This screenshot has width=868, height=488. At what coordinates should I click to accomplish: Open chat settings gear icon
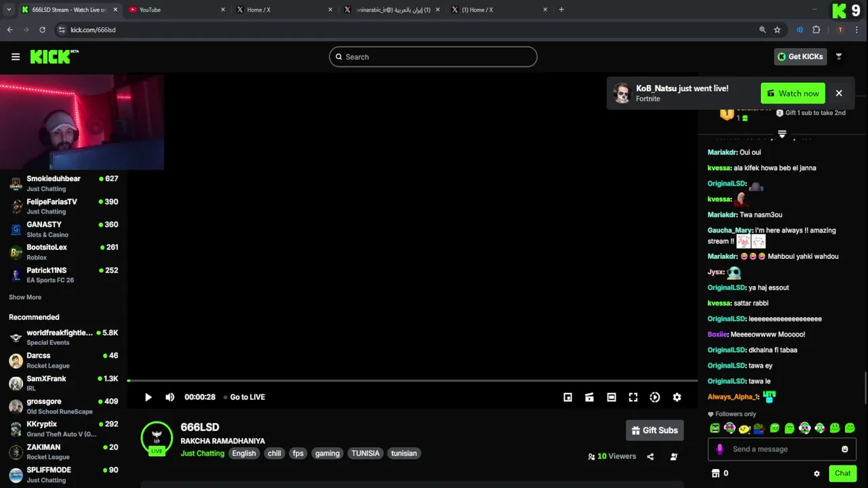(x=816, y=474)
